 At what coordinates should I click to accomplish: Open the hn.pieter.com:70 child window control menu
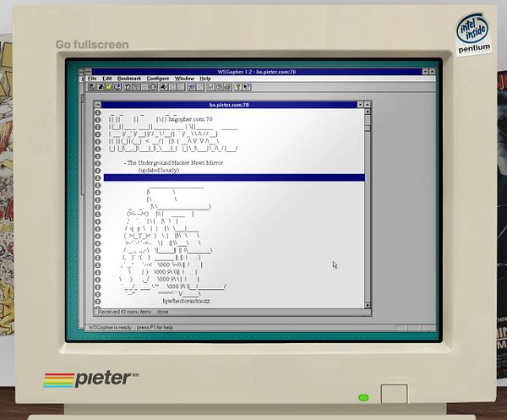pyautogui.click(x=98, y=105)
